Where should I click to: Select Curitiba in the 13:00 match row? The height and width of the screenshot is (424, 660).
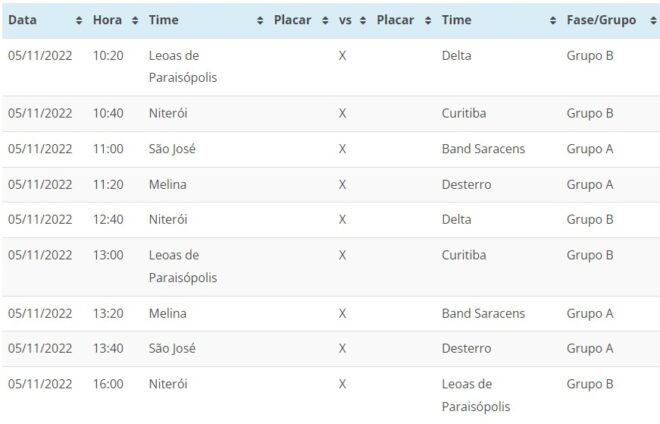(464, 255)
